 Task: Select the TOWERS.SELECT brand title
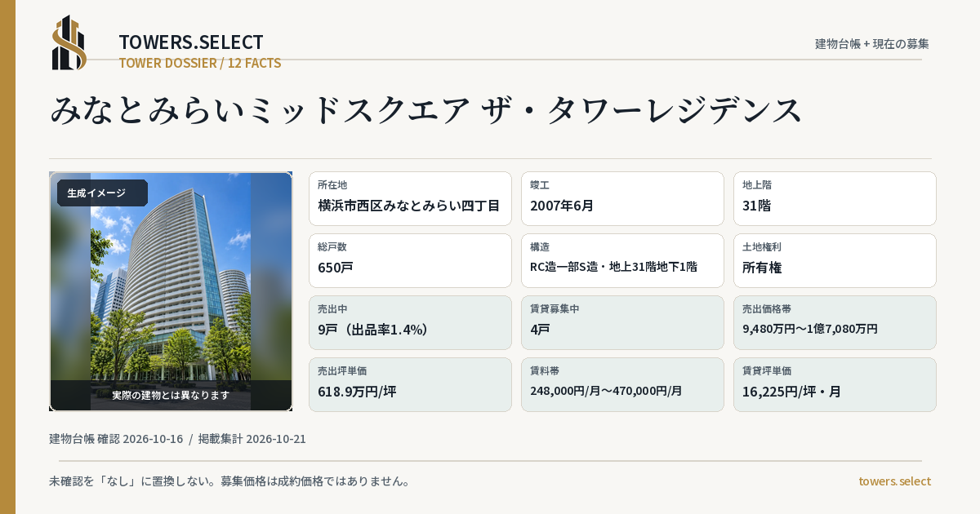tap(191, 42)
